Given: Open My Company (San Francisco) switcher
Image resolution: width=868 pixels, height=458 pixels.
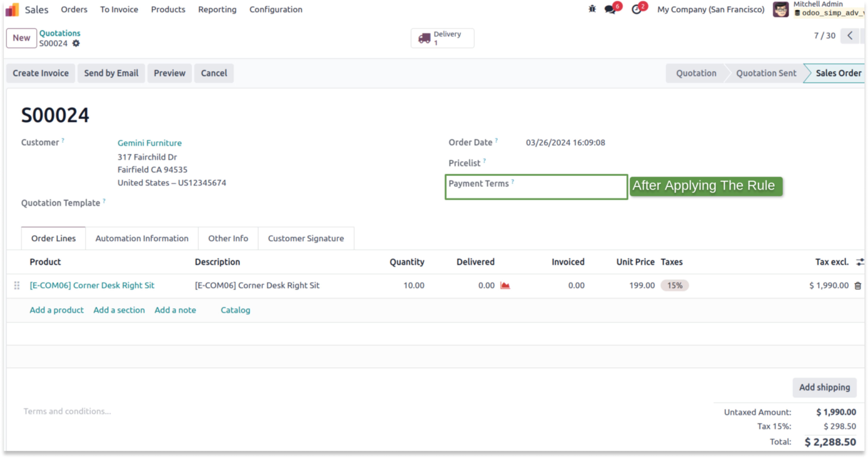Looking at the screenshot, I should pos(711,9).
